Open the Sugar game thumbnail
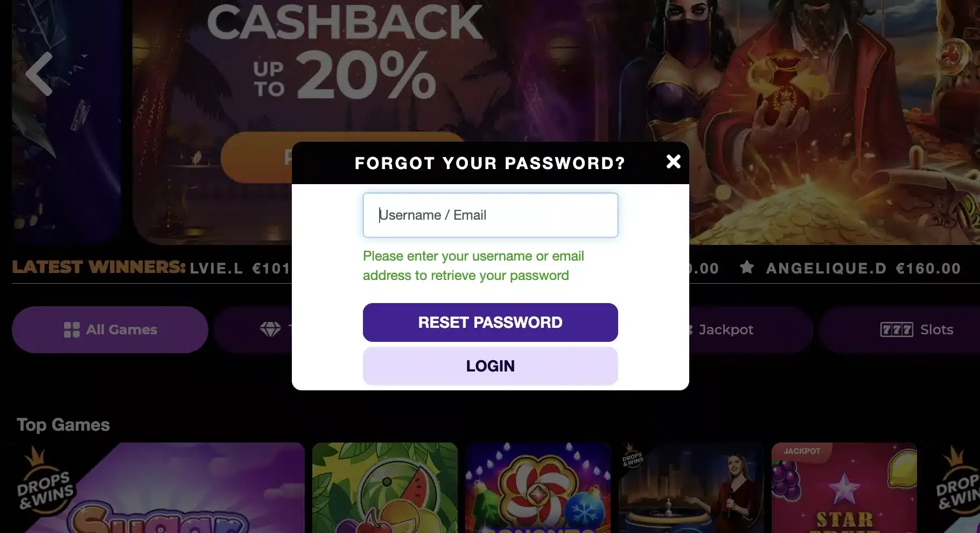 [156, 488]
